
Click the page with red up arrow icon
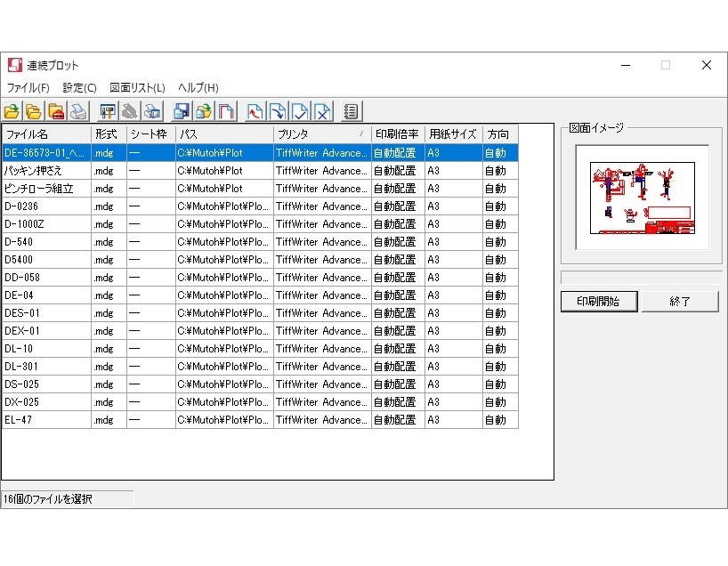(255, 111)
